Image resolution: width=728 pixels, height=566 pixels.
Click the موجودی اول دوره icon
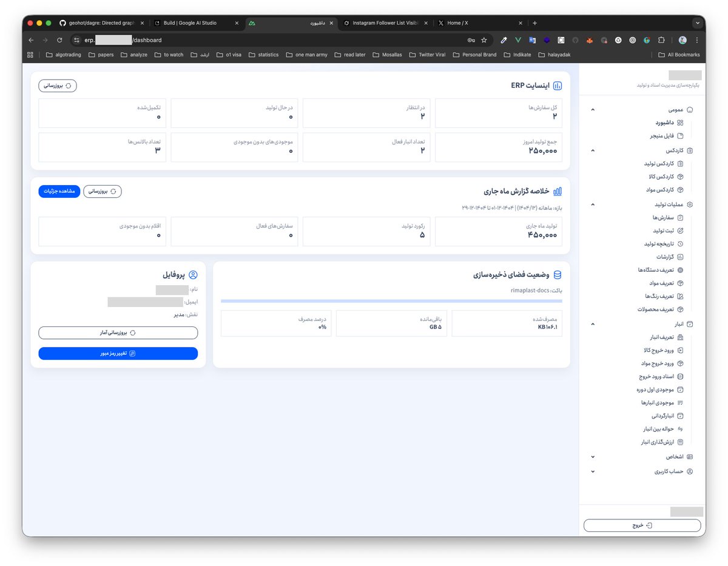pos(680,390)
